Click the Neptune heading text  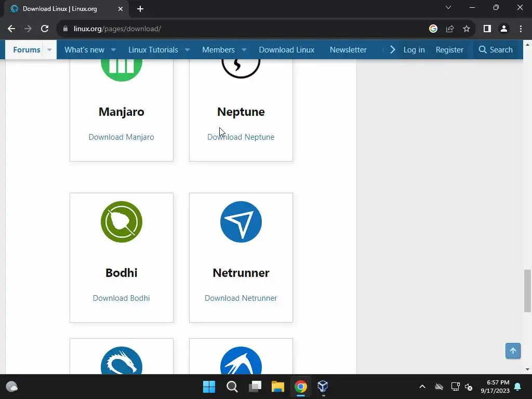point(241,112)
